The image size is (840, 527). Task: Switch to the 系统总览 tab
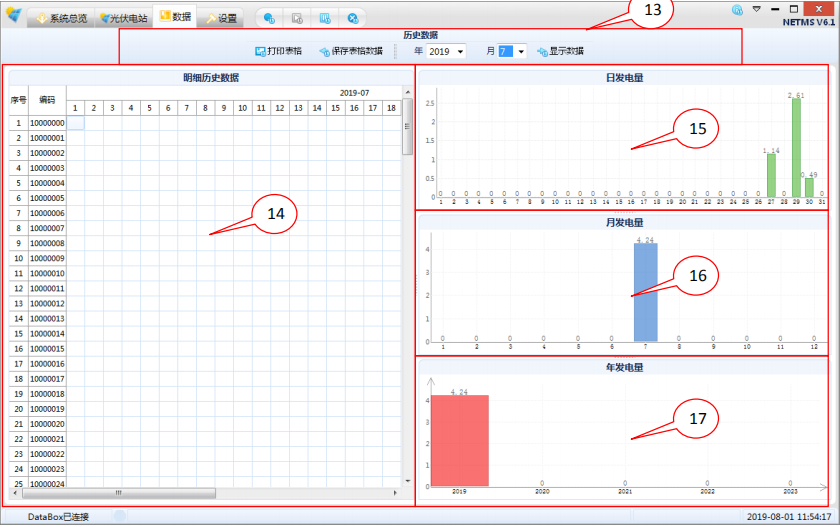(x=61, y=18)
